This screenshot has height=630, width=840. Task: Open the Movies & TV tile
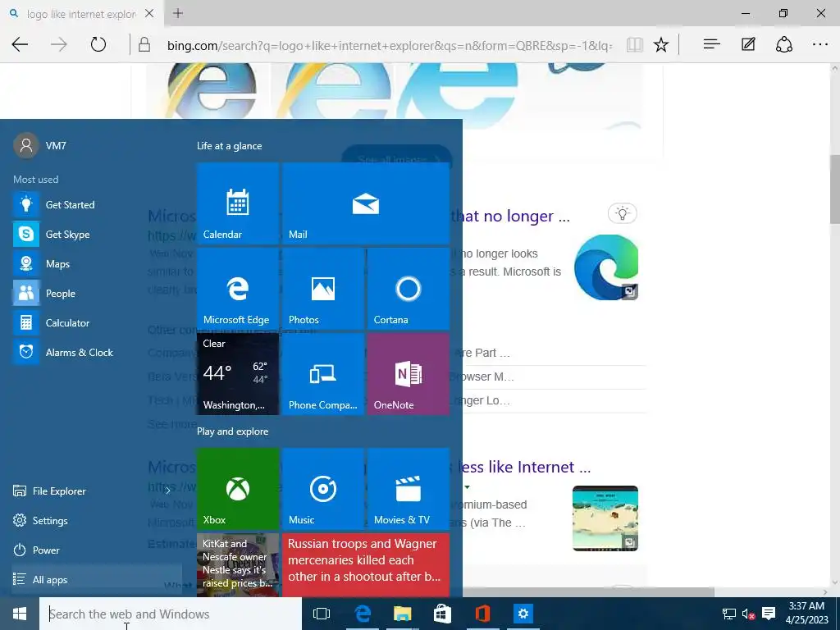pyautogui.click(x=409, y=489)
